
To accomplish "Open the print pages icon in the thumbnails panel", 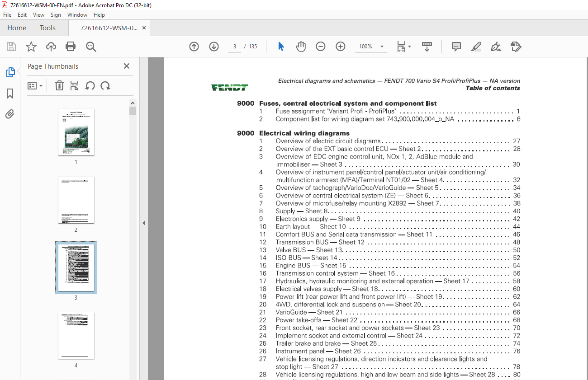I will click(x=75, y=85).
